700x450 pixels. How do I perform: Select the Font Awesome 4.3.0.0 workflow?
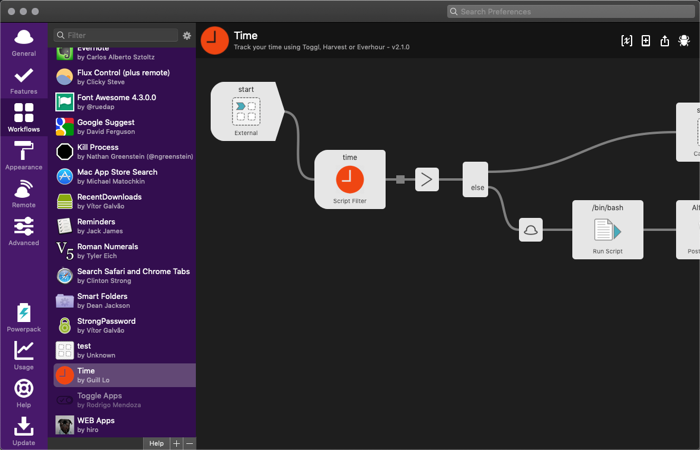(x=125, y=102)
